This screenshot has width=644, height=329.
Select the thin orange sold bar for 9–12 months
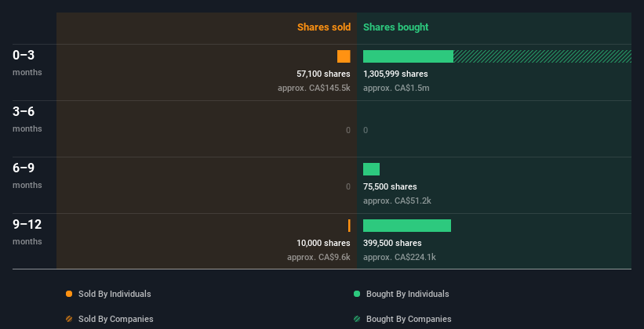(x=349, y=226)
